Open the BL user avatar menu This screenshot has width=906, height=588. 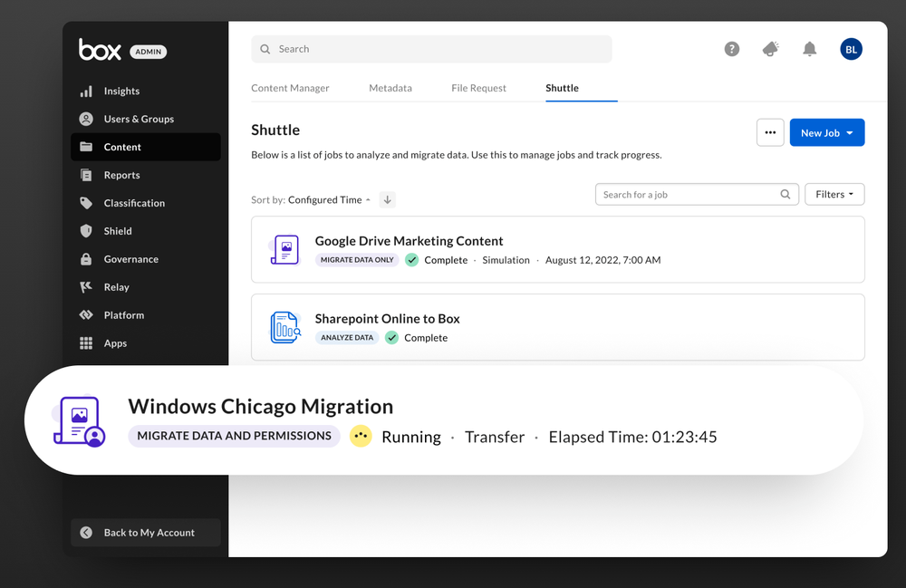pos(851,49)
